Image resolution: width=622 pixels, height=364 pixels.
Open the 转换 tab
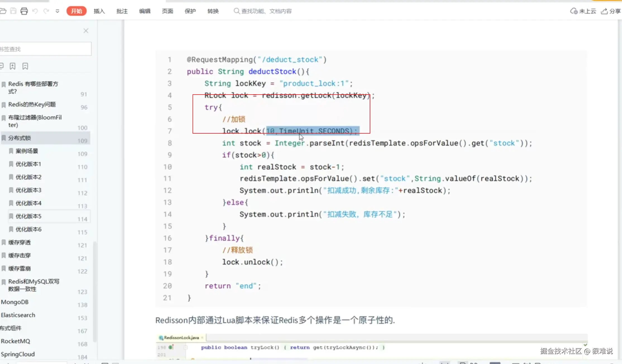point(213,11)
